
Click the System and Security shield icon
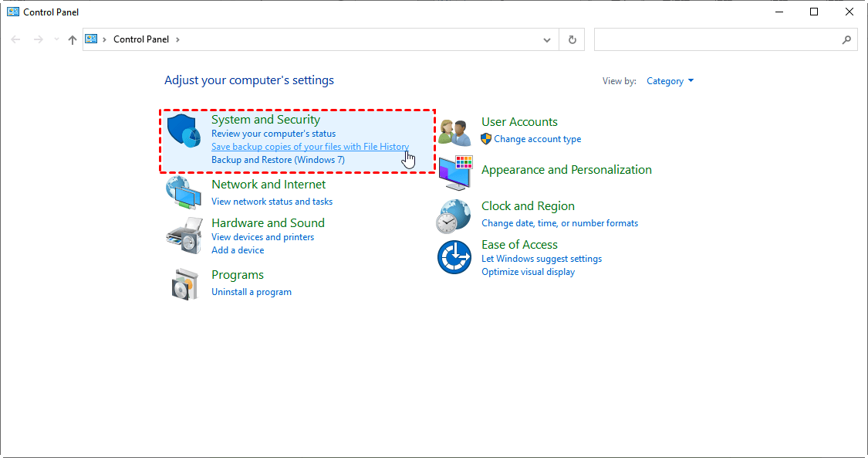click(184, 130)
